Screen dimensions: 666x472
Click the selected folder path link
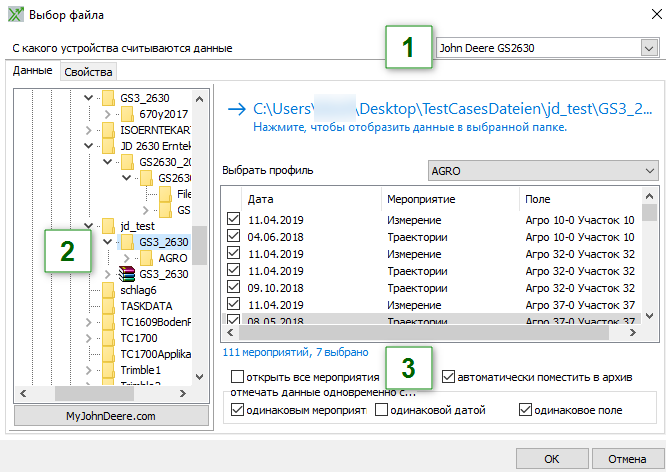pyautogui.click(x=452, y=109)
